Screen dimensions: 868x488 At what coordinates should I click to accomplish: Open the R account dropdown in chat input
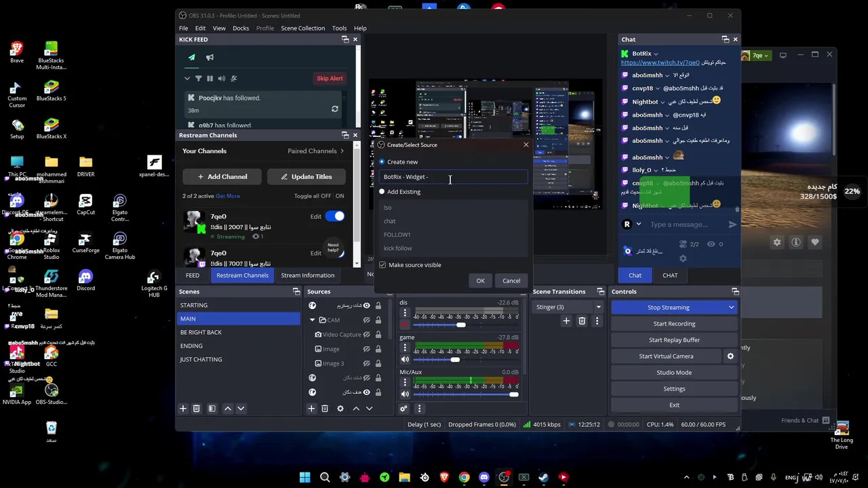638,224
